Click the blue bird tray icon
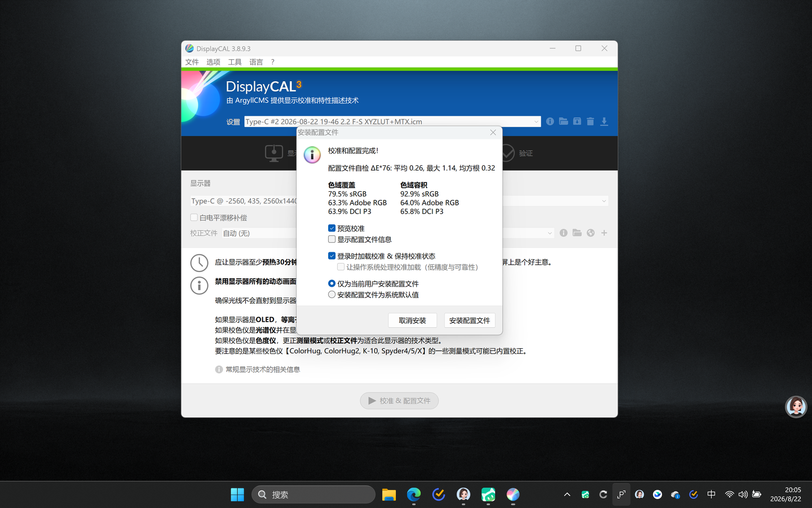 657,494
